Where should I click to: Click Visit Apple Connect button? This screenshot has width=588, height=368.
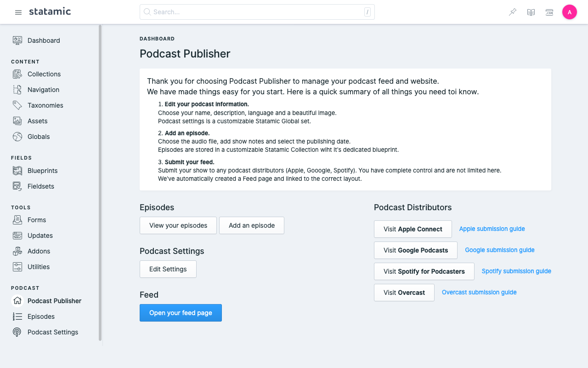[413, 229]
